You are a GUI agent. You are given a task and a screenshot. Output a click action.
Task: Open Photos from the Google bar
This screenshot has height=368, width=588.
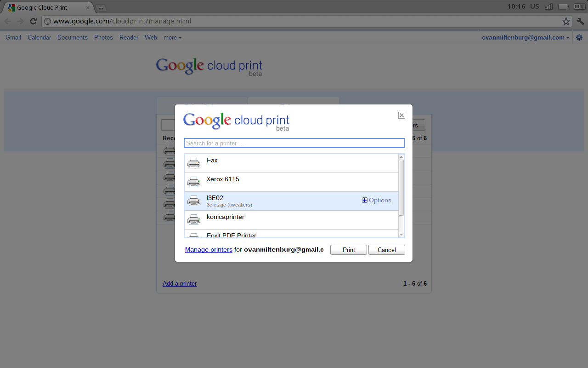pos(103,38)
